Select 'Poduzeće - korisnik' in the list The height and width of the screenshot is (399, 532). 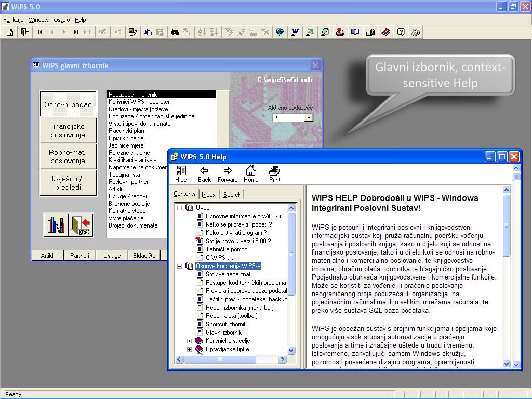click(161, 95)
